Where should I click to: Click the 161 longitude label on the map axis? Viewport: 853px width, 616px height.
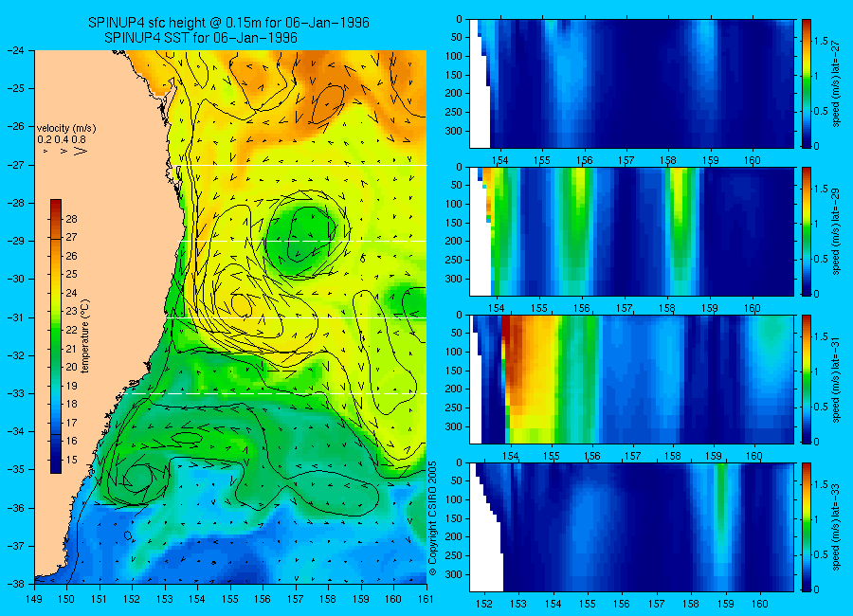426,599
